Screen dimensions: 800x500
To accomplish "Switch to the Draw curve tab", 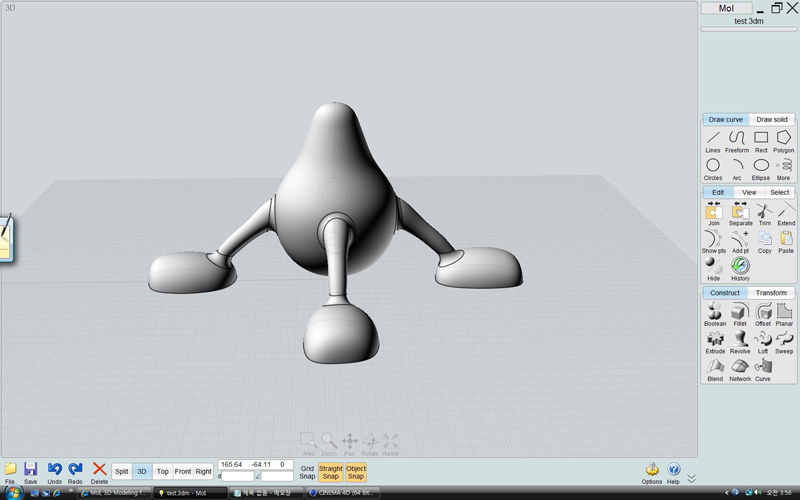I will tap(726, 119).
